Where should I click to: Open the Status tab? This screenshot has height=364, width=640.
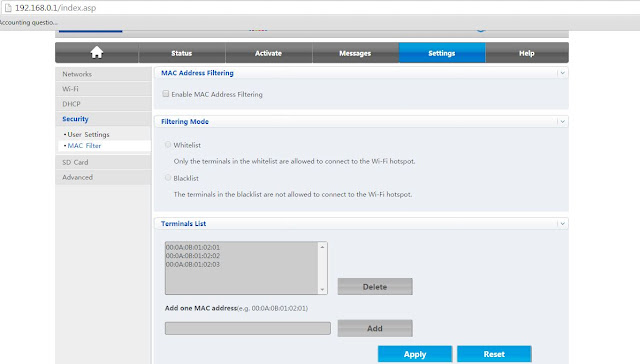pyautogui.click(x=182, y=53)
